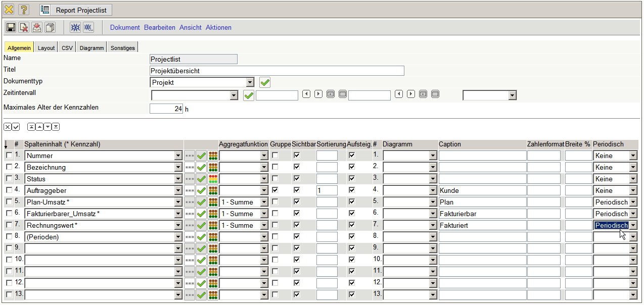Image resolution: width=644 pixels, height=305 pixels.
Task: Switch to the Layout tab
Action: (x=46, y=48)
